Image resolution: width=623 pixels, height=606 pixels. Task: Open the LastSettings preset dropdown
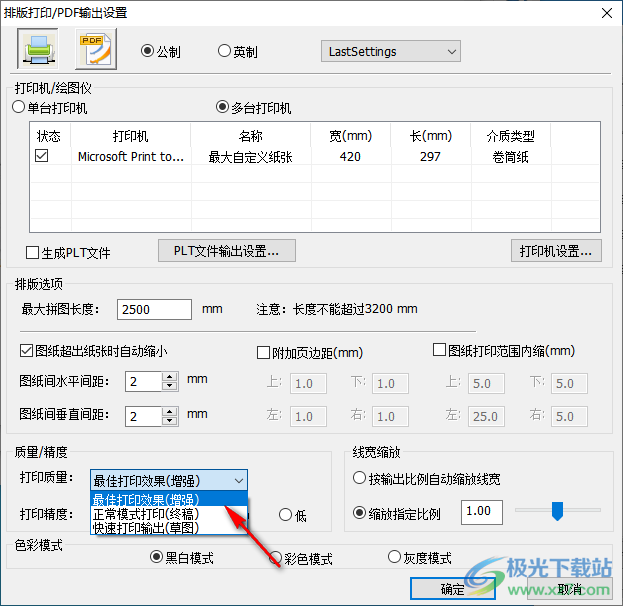(391, 51)
